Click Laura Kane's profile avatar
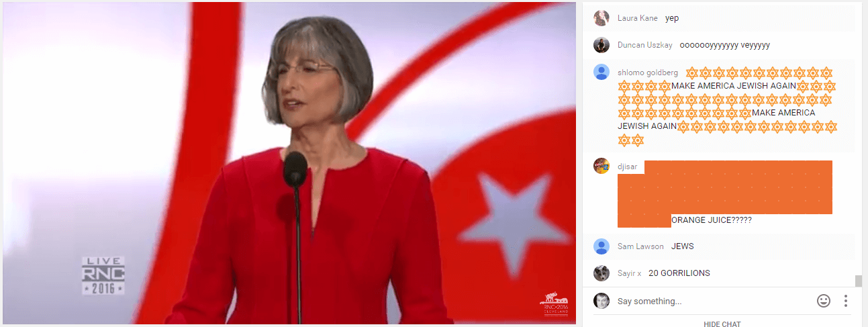Screen dimensions: 868x327 coord(601,18)
